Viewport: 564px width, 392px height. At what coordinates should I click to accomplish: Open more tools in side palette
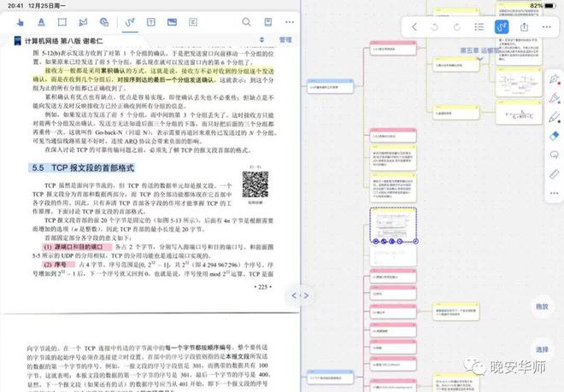pyautogui.click(x=555, y=193)
